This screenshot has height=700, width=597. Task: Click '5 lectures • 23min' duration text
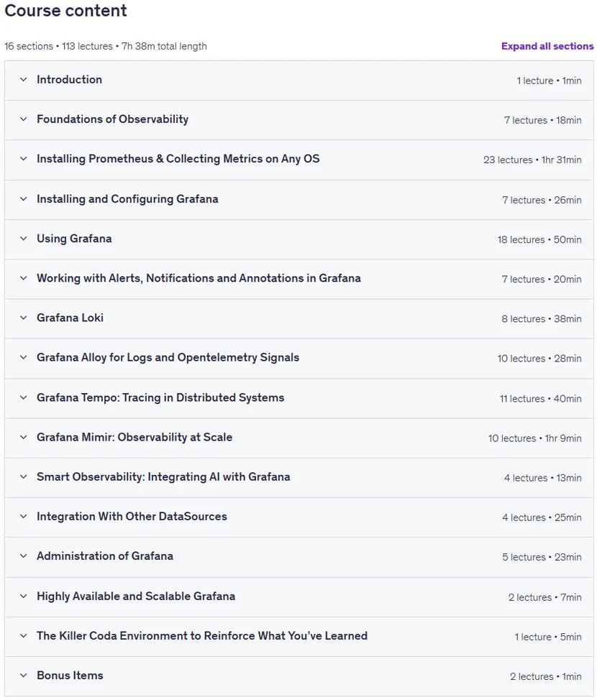pos(542,558)
